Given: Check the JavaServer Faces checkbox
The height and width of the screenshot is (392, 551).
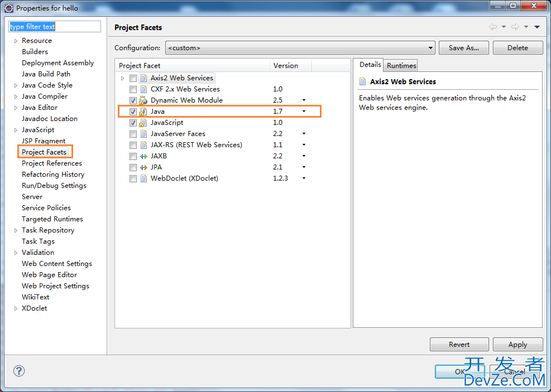Looking at the screenshot, I should click(133, 134).
